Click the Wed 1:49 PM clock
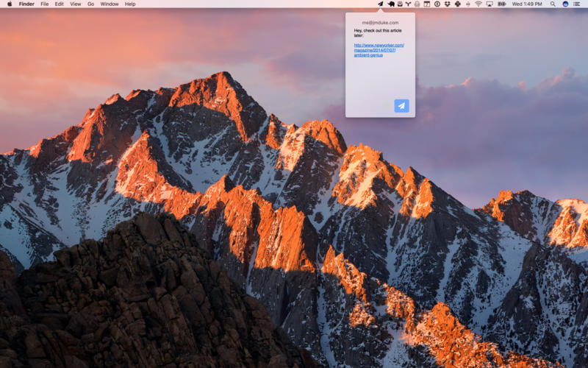This screenshot has height=368, width=588. pos(527,4)
